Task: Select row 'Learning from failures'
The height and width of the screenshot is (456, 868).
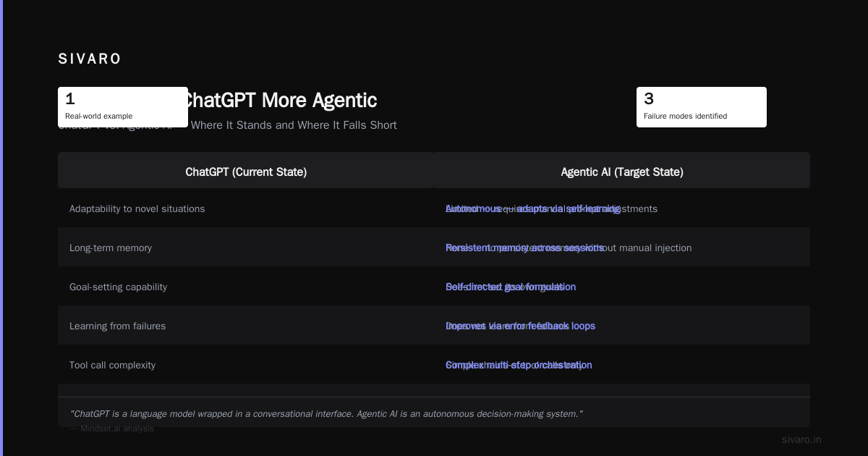Action: point(434,326)
